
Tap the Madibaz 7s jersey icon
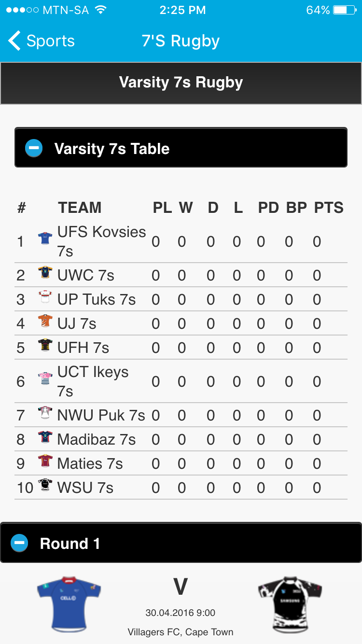click(45, 437)
